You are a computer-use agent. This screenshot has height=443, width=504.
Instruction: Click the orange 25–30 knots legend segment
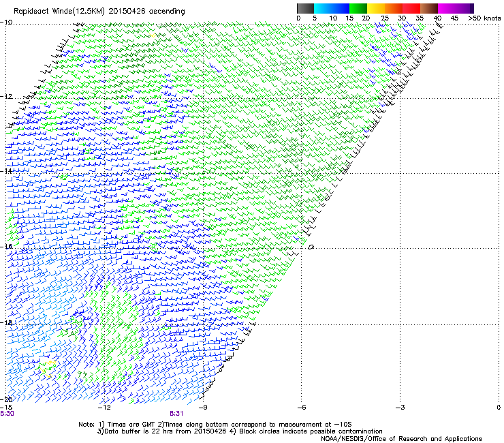point(394,8)
